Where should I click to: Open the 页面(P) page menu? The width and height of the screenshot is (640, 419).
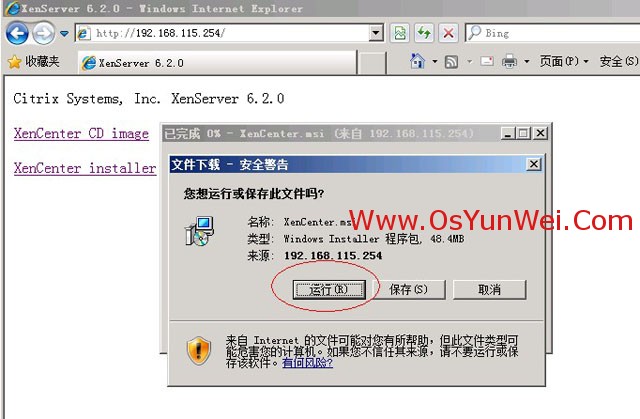point(564,62)
